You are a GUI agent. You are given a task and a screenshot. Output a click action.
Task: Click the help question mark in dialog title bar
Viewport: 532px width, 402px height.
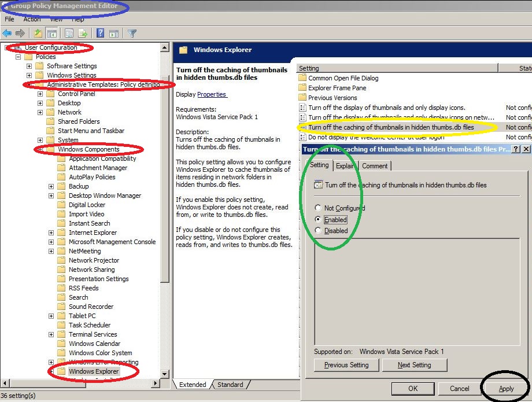pyautogui.click(x=516, y=149)
